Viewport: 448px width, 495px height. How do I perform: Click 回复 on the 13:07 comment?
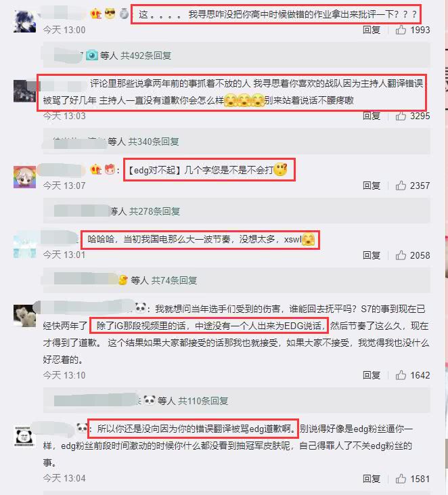(x=372, y=186)
